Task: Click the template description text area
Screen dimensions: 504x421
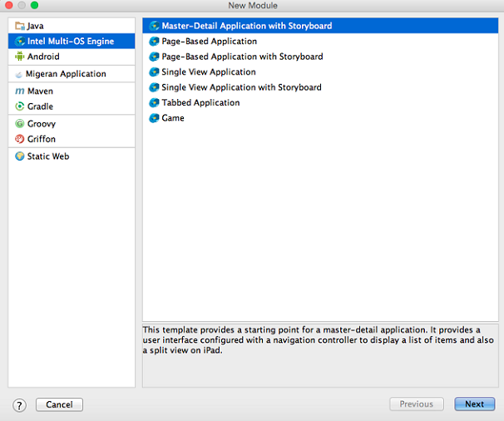Action: coord(320,355)
